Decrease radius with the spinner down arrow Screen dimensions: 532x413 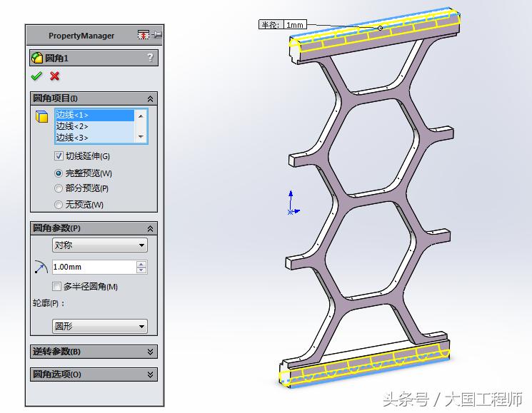[x=141, y=270]
